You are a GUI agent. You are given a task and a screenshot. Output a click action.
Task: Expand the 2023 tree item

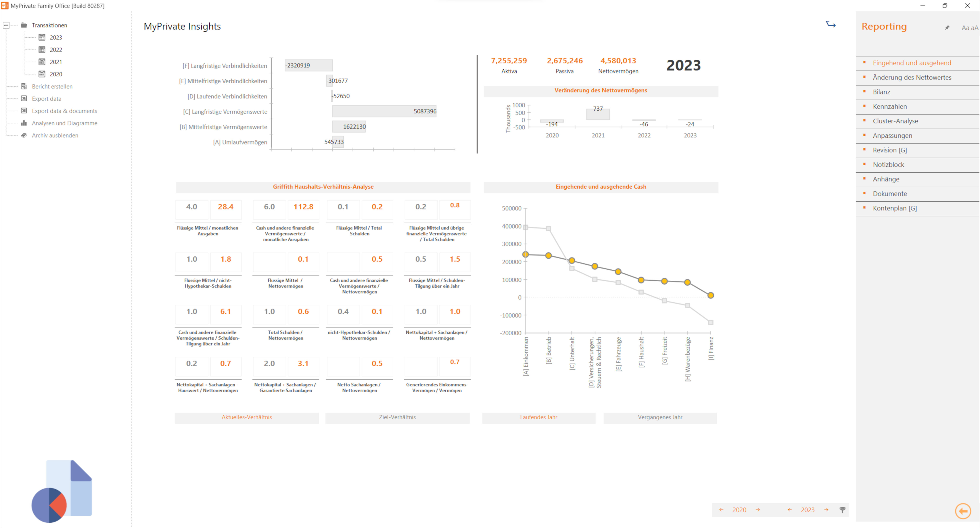click(x=56, y=37)
